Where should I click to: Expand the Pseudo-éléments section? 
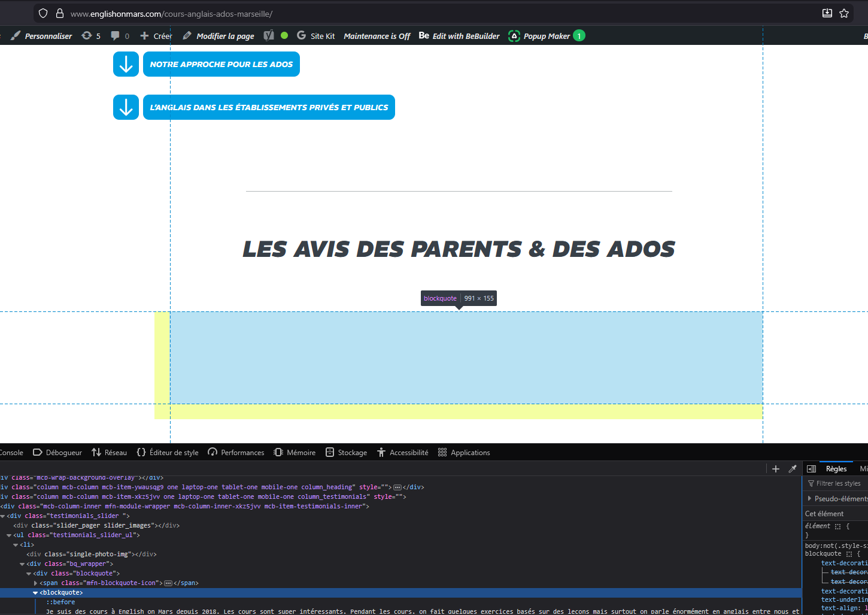(x=810, y=498)
